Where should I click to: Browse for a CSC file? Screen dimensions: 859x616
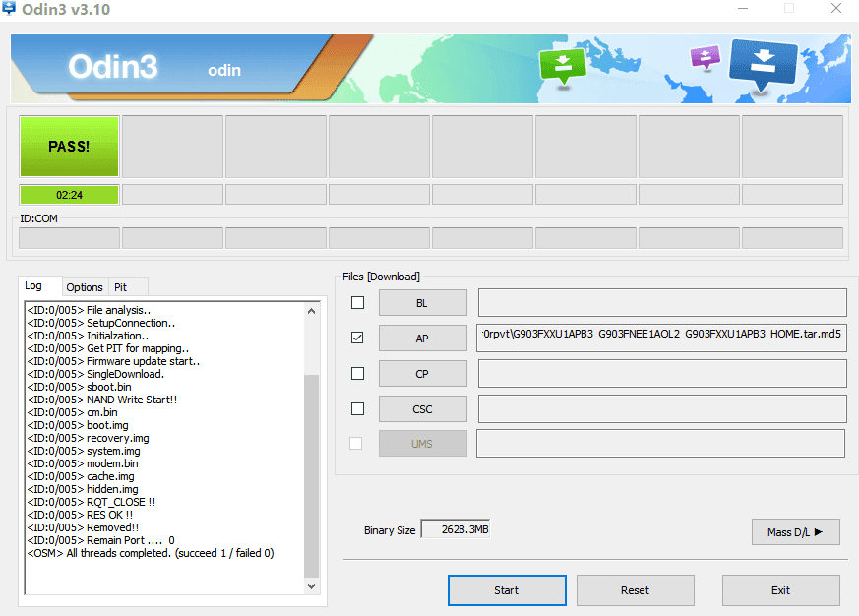click(x=422, y=409)
